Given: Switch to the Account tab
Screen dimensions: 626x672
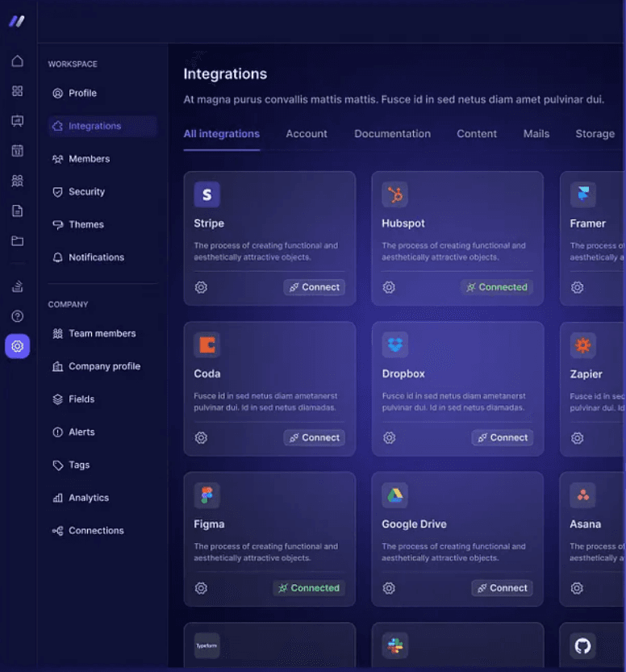Looking at the screenshot, I should (x=307, y=134).
